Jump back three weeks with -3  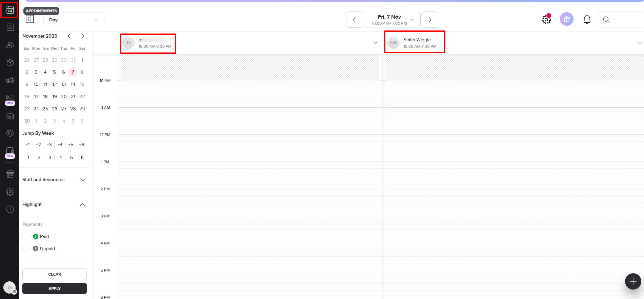(49, 157)
